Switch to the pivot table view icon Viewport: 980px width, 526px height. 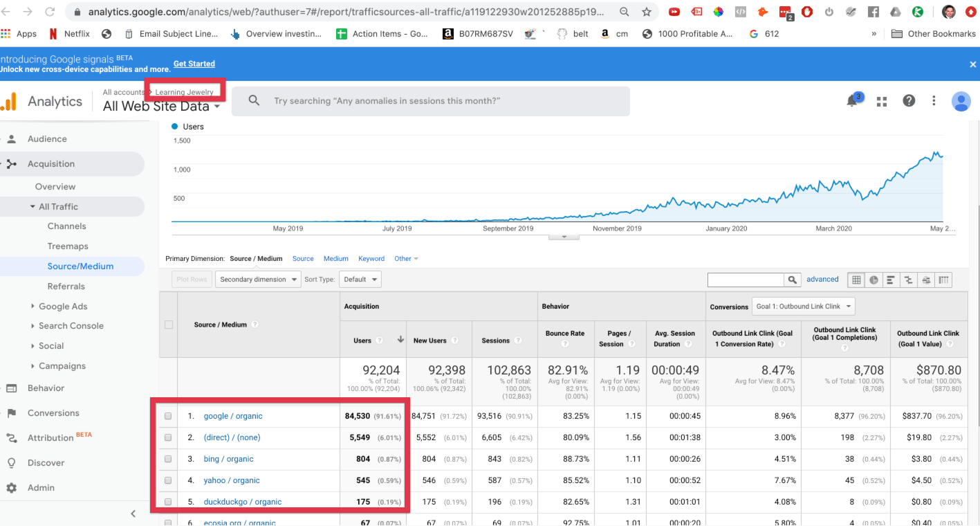coord(943,280)
